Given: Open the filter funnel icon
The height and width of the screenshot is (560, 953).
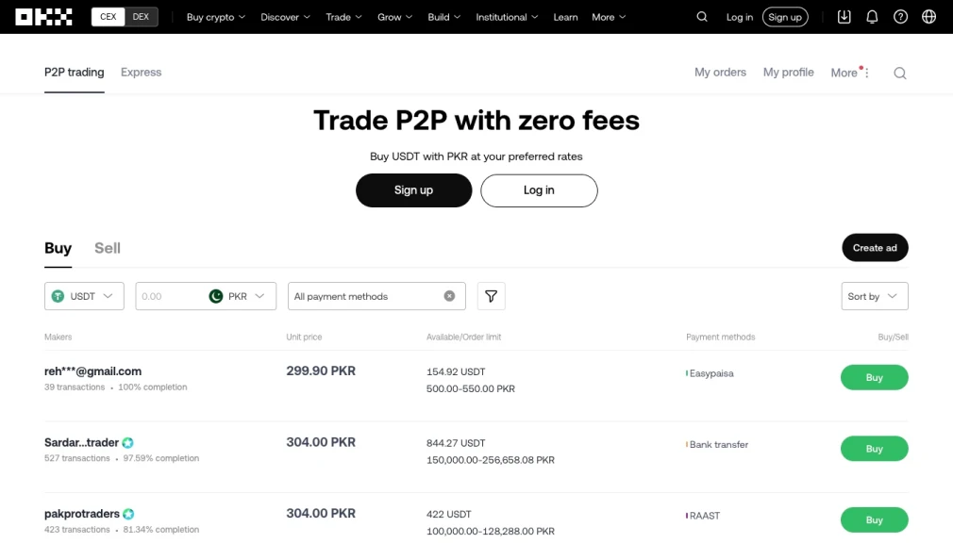Looking at the screenshot, I should (x=491, y=296).
